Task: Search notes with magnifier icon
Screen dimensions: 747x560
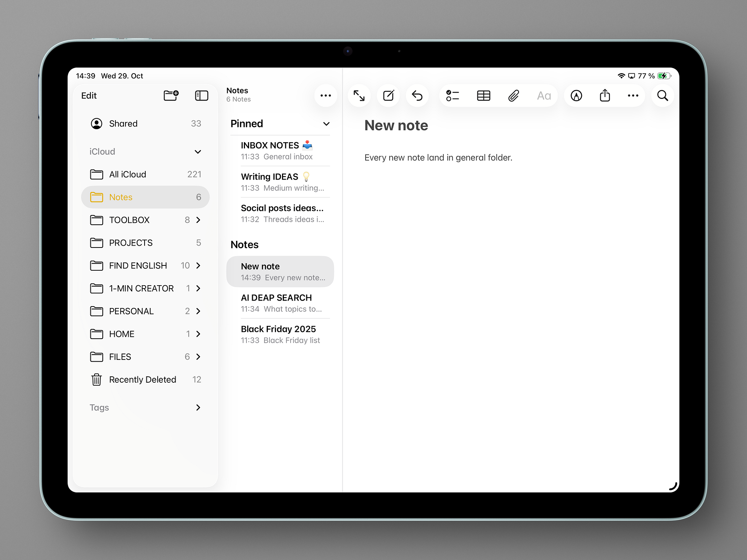Action: 663,96
